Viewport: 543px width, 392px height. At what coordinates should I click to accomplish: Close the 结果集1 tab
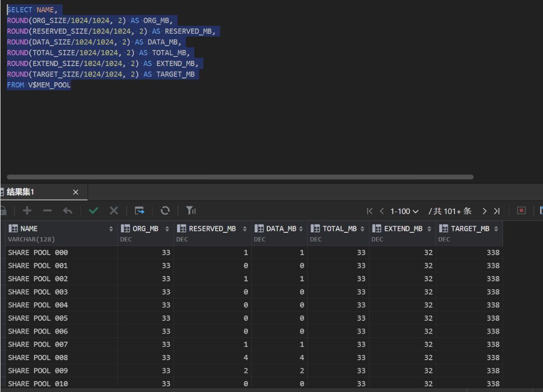point(76,192)
